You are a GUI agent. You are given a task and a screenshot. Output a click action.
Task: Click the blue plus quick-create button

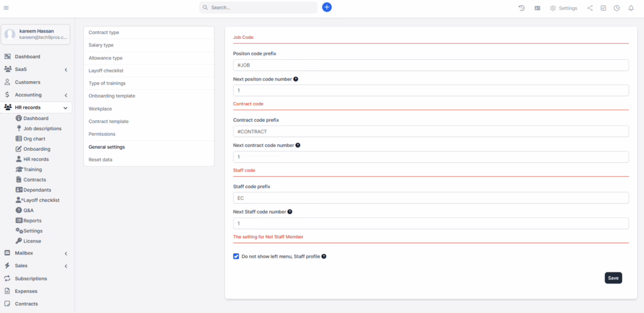tap(326, 8)
